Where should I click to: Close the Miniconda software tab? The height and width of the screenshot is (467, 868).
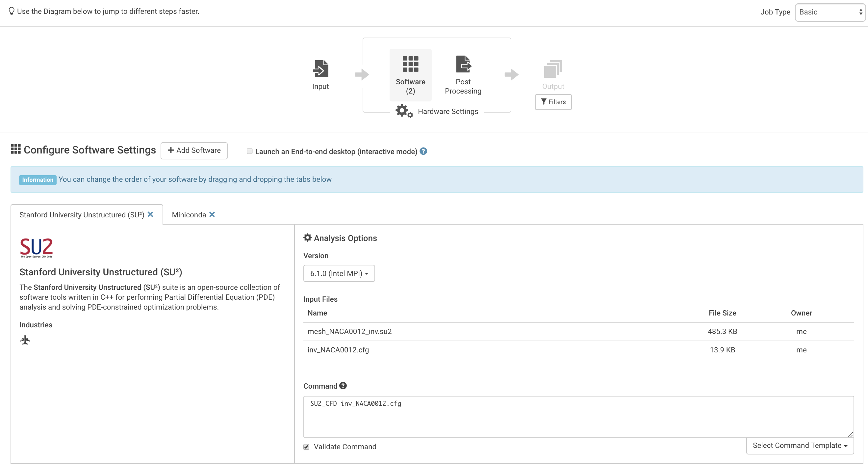click(212, 214)
